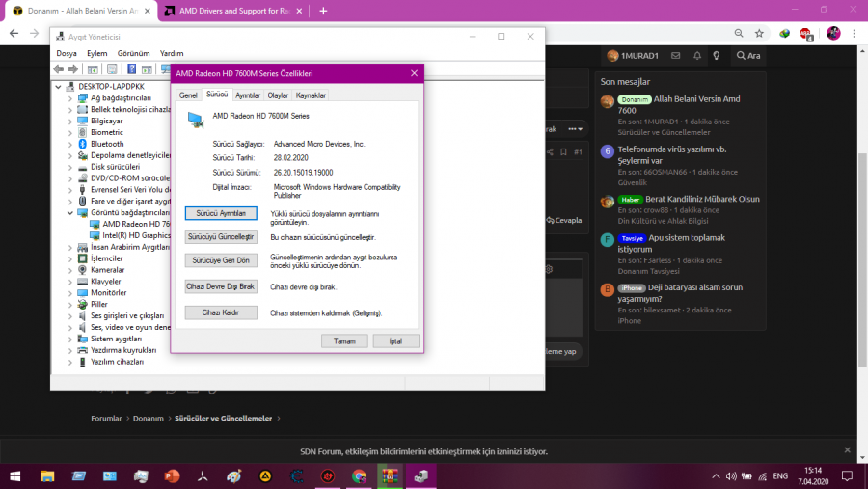Click the Cihazı Devre Dışı Bırak button

point(221,286)
